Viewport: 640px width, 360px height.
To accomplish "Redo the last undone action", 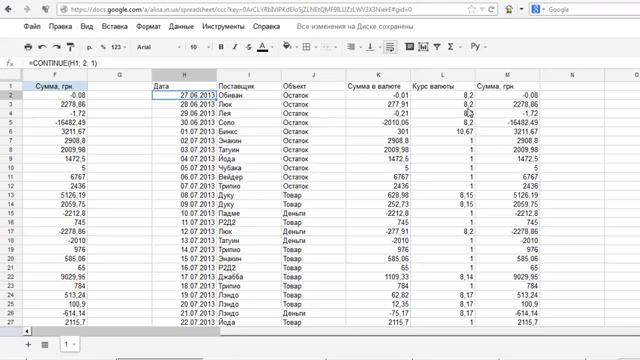I will pos(56,47).
